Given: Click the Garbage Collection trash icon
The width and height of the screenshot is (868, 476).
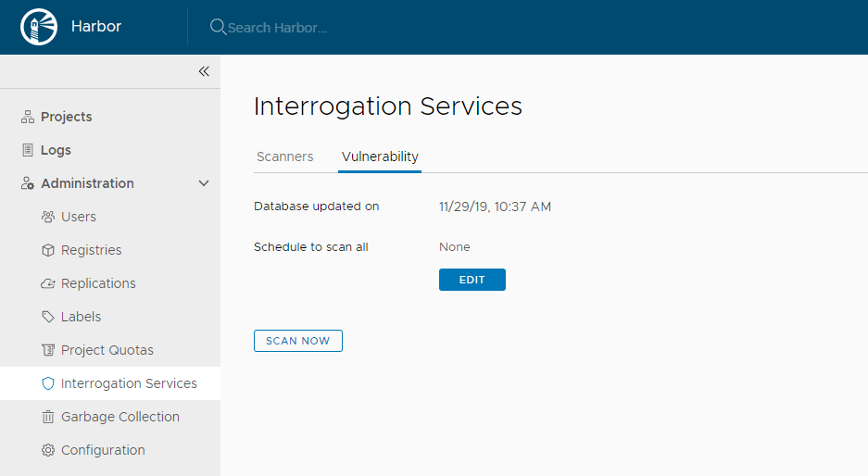Looking at the screenshot, I should (x=48, y=417).
